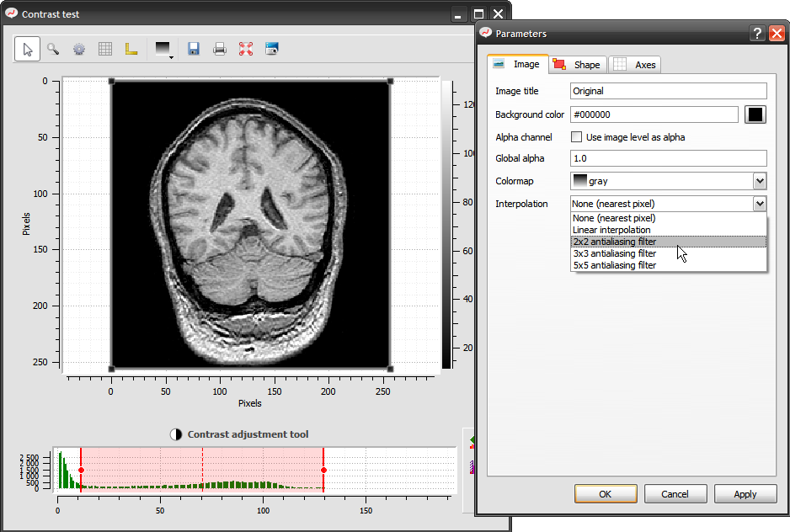Print the plot using printer icon
Viewport: 790px width, 532px height.
tap(220, 49)
